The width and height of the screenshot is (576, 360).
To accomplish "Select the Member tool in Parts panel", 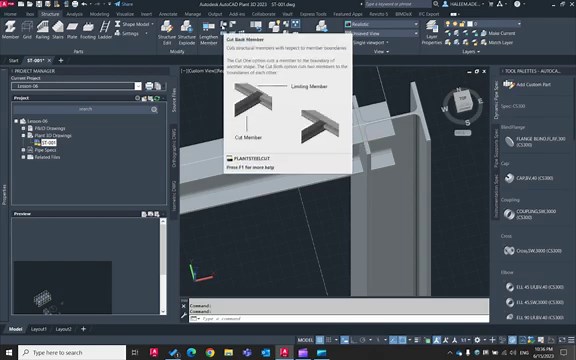I will 10,30.
